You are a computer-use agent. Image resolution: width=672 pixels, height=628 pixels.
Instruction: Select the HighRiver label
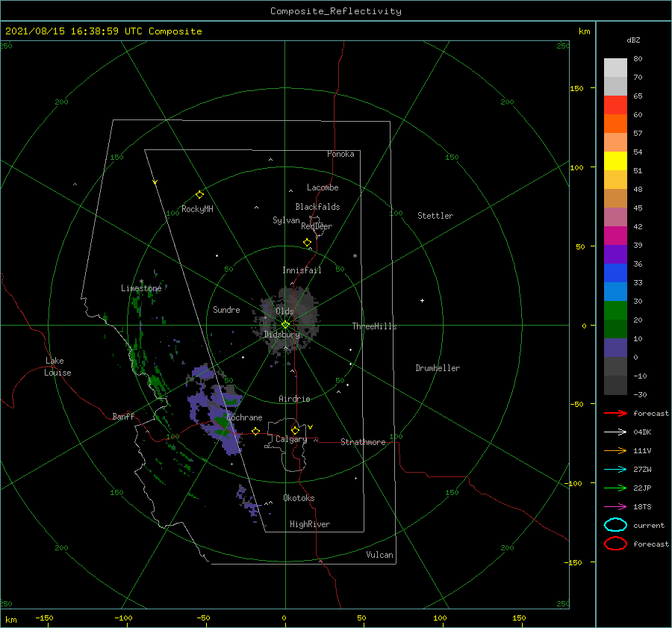[x=310, y=524]
